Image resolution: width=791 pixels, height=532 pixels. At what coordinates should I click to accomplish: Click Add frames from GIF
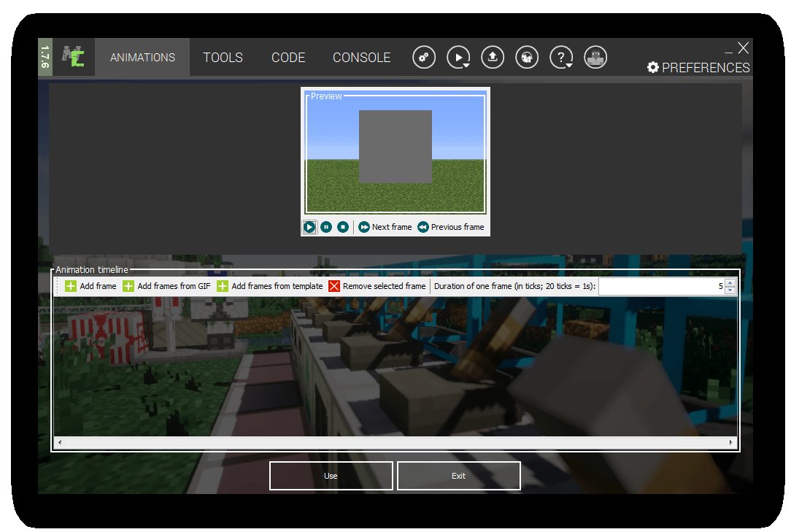pos(166,286)
